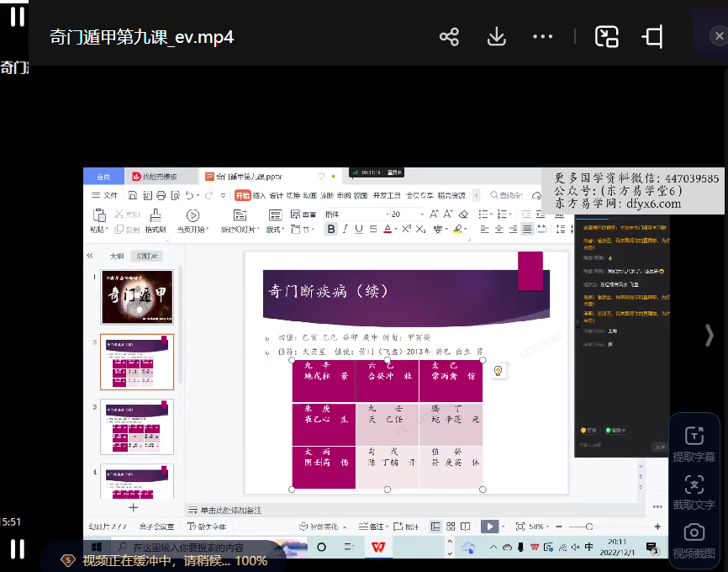The image size is (728, 572).
Task: Click the 当页开始 slideshow button
Action: (193, 221)
